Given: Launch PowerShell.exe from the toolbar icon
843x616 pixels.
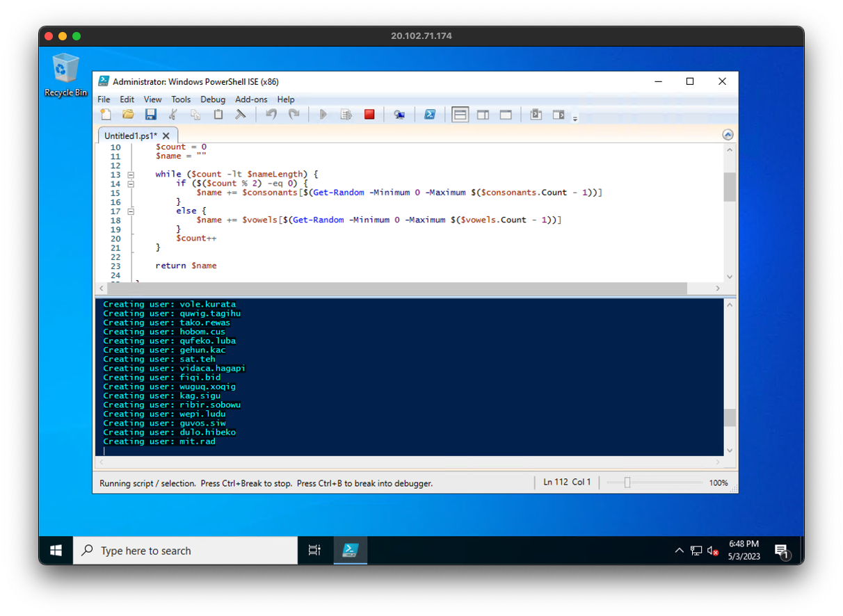Looking at the screenshot, I should (x=430, y=114).
